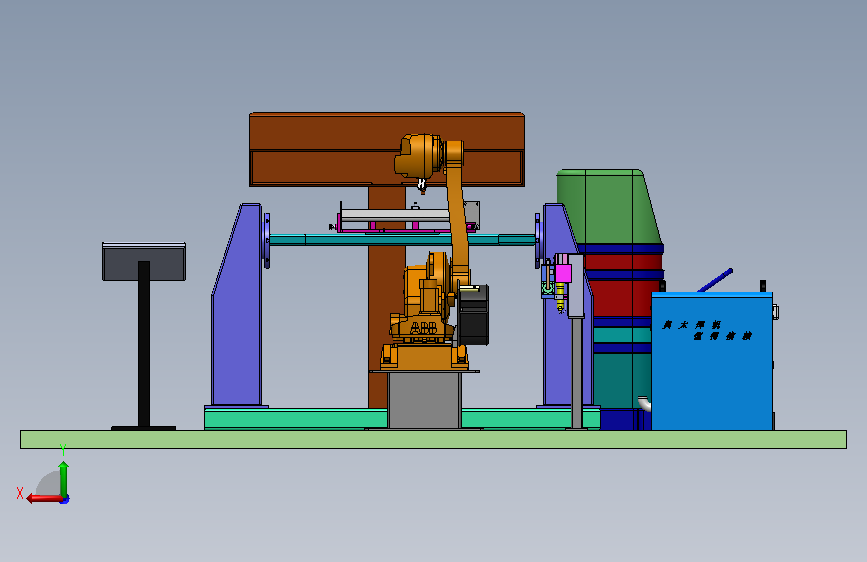
Task: Click the Chinese lettering on the blue cabinet
Action: point(707,330)
